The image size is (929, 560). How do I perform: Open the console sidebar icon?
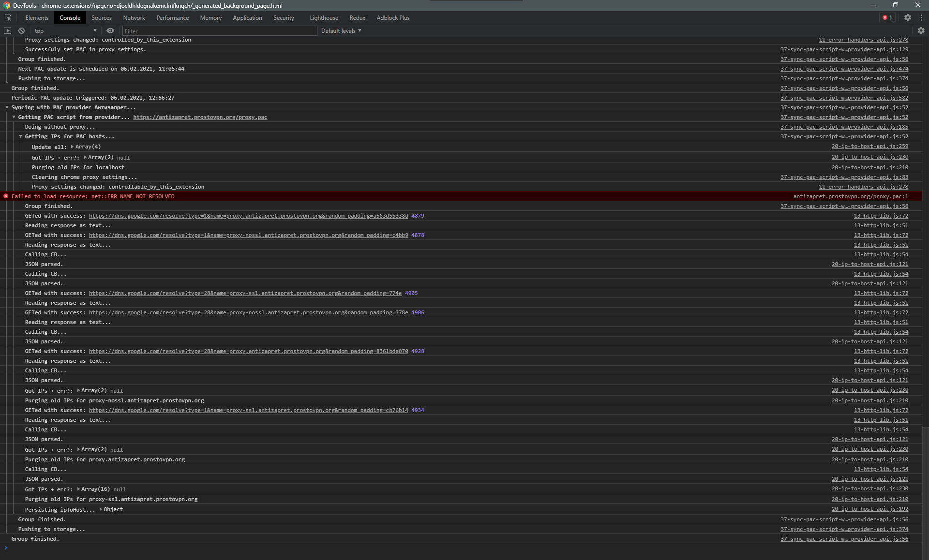[8, 30]
